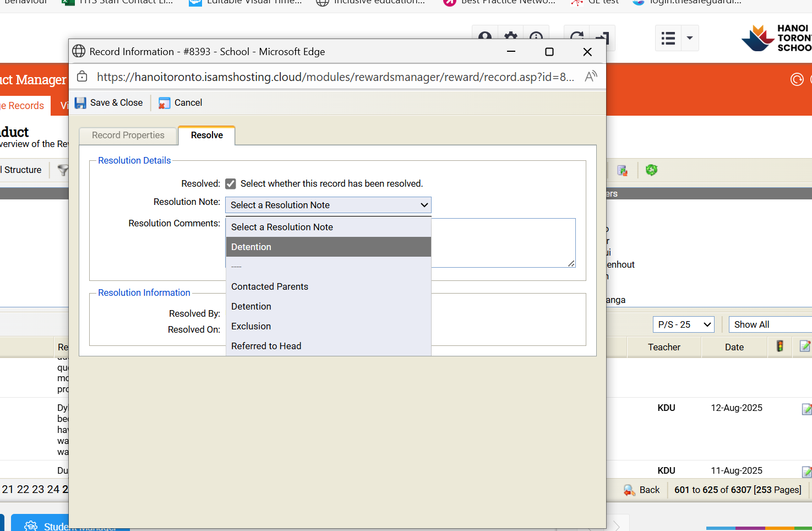
Task: Pick the Exclusion resolution option
Action: click(251, 326)
